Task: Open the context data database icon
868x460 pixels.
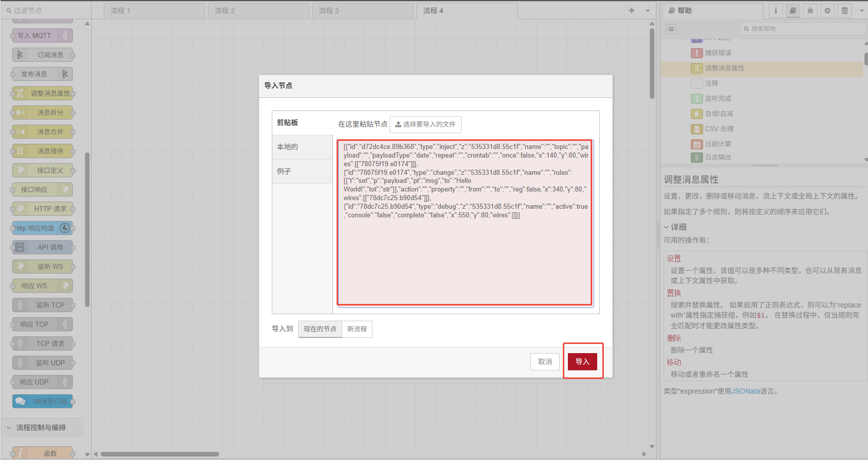Action: click(845, 11)
